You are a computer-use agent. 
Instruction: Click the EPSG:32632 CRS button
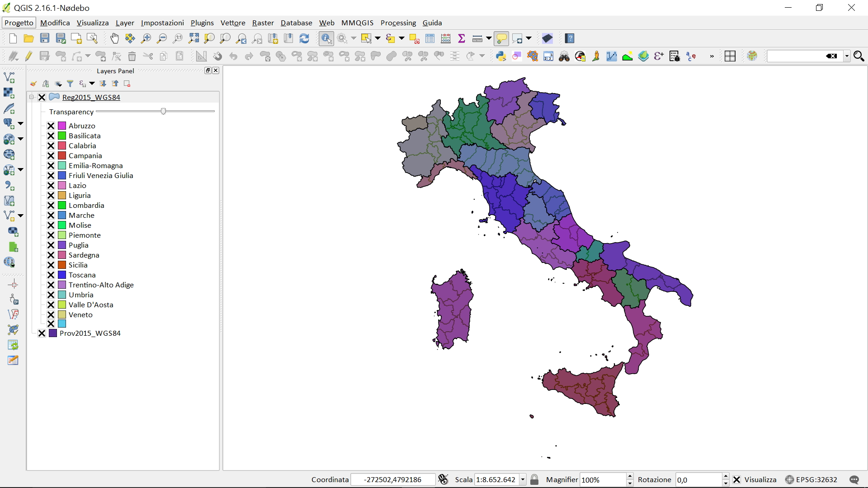click(811, 480)
